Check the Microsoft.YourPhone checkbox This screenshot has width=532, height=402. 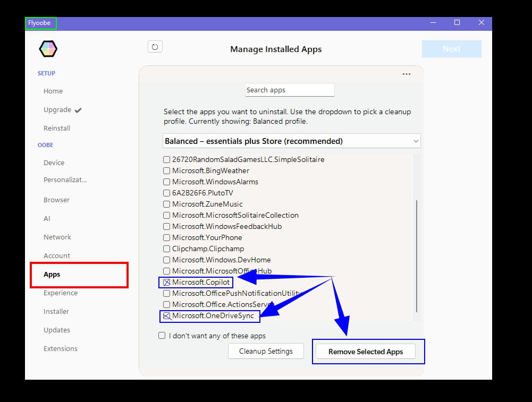pos(166,237)
